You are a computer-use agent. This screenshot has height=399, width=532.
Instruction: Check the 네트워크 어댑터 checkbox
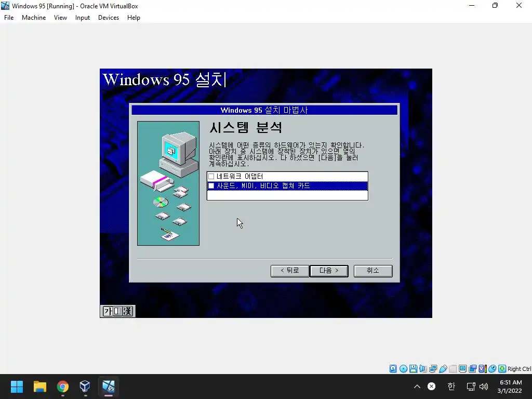point(211,177)
